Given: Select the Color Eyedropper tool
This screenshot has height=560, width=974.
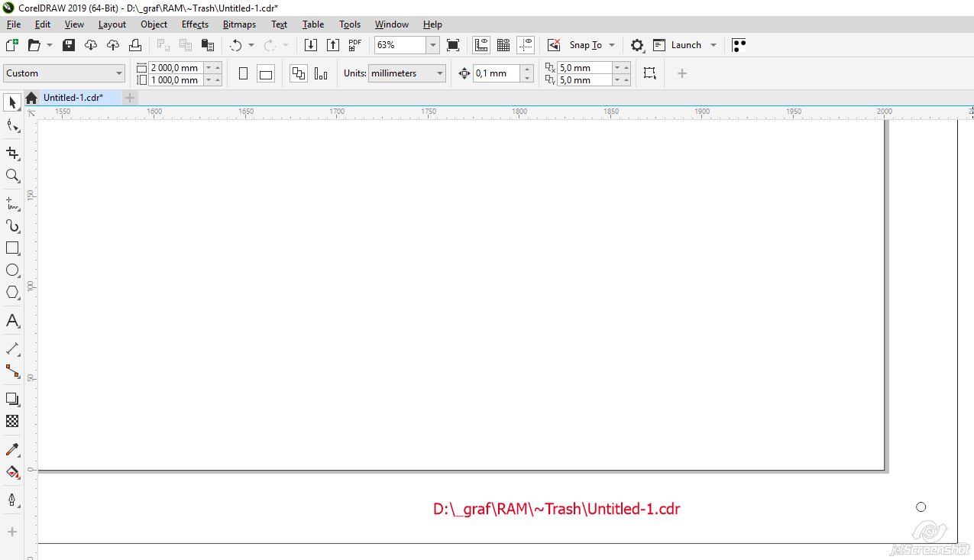Looking at the screenshot, I should tap(12, 450).
